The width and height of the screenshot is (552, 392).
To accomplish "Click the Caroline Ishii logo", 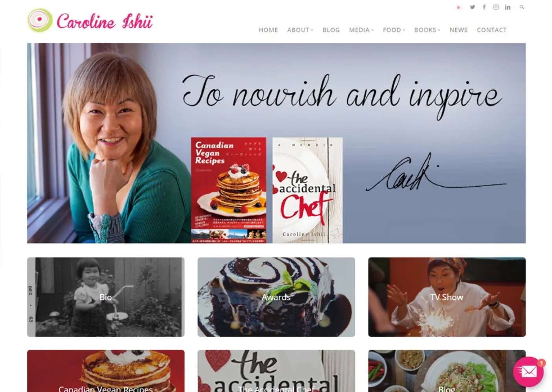I will point(90,20).
